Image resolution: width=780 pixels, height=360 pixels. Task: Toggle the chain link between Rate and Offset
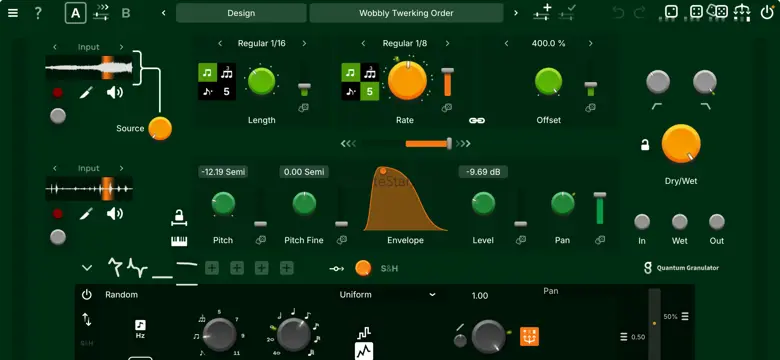[x=477, y=120]
